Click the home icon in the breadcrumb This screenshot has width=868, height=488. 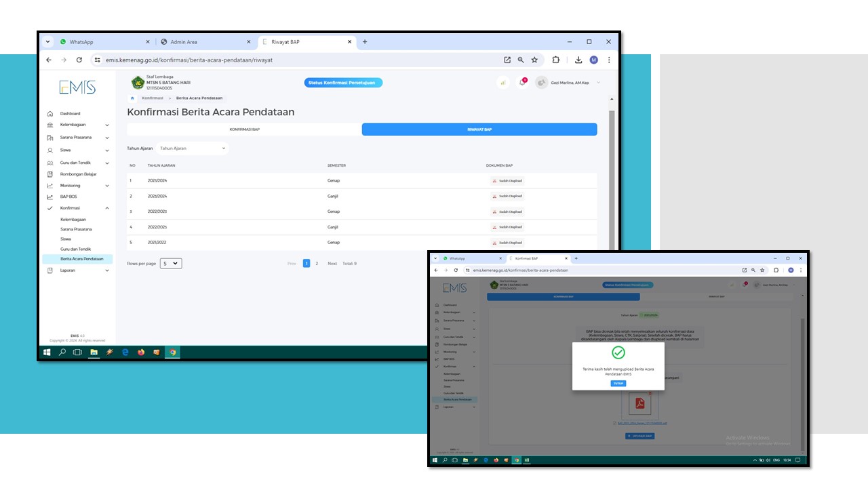pyautogui.click(x=132, y=98)
